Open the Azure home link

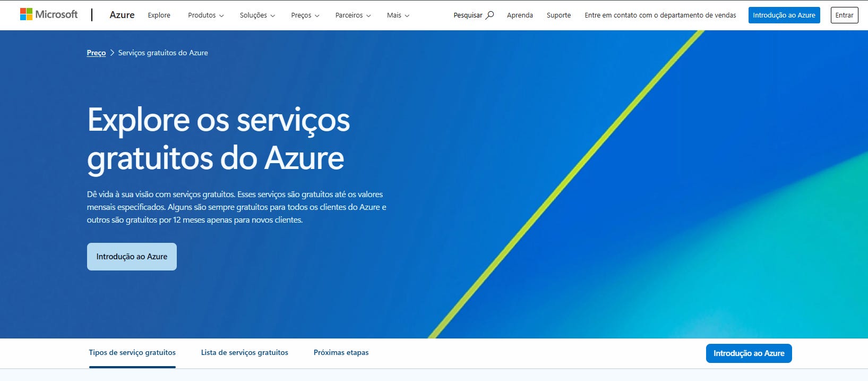pyautogui.click(x=122, y=15)
